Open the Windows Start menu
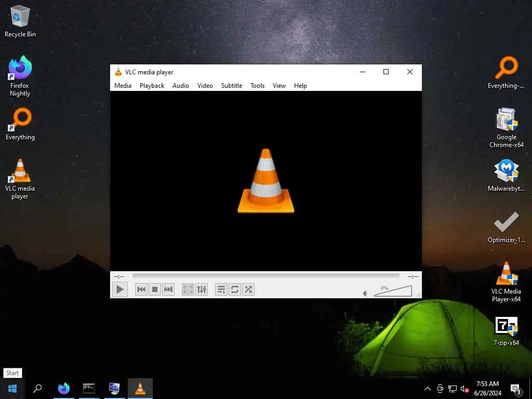 point(12,389)
